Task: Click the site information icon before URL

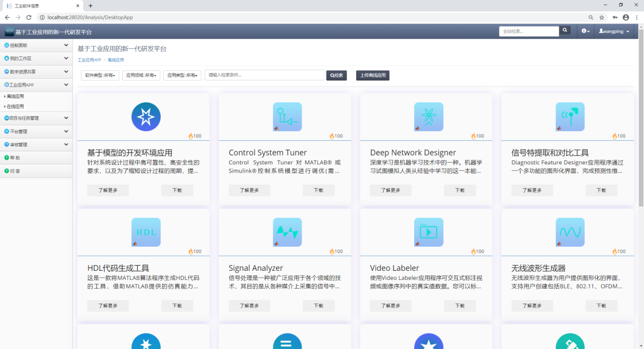Action: click(x=42, y=17)
